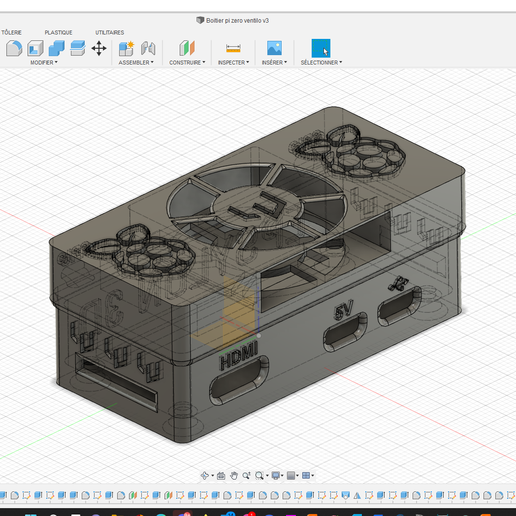Activate the Move/Copy arrows tool
Screen dimensions: 516x516
pyautogui.click(x=99, y=48)
